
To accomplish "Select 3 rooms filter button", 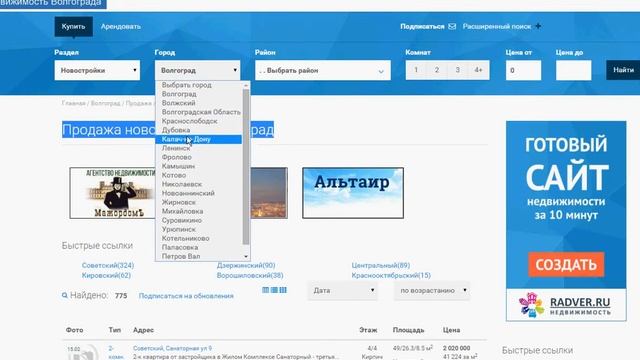I will pyautogui.click(x=458, y=70).
